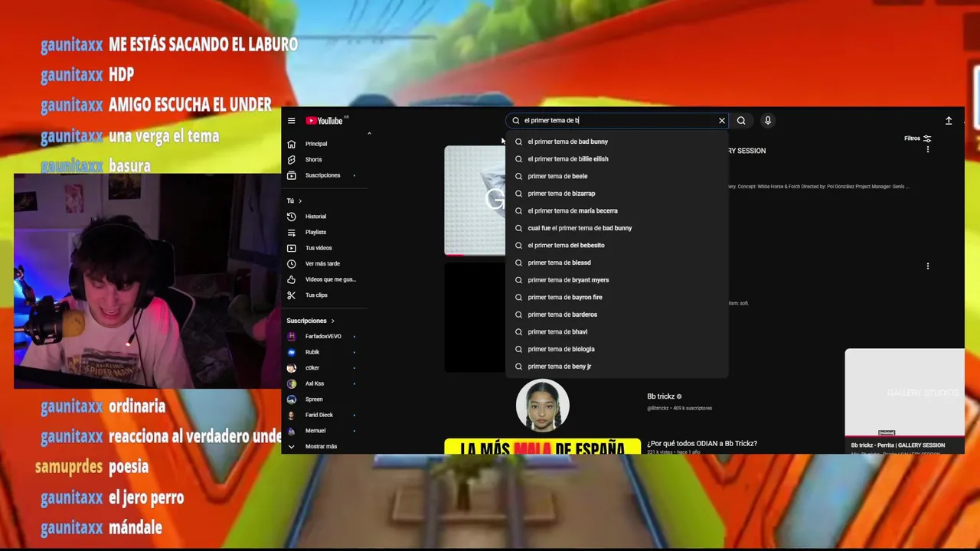Click the magnifier search button

pos(741,121)
